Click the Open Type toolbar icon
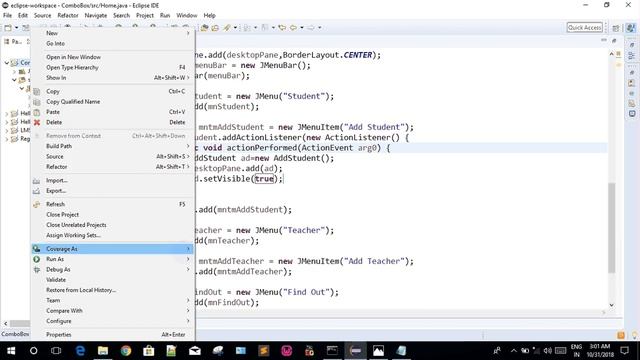640x360 pixels. pyautogui.click(x=204, y=27)
